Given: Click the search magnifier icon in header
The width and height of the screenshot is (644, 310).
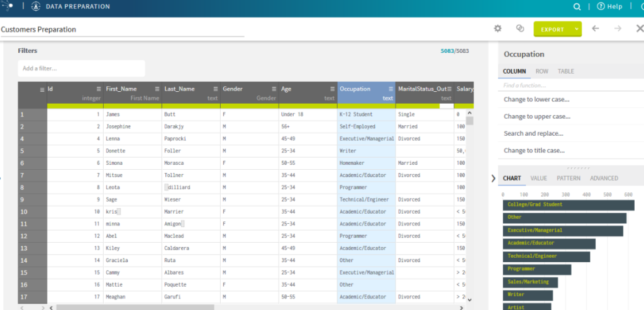Looking at the screenshot, I should (x=577, y=6).
